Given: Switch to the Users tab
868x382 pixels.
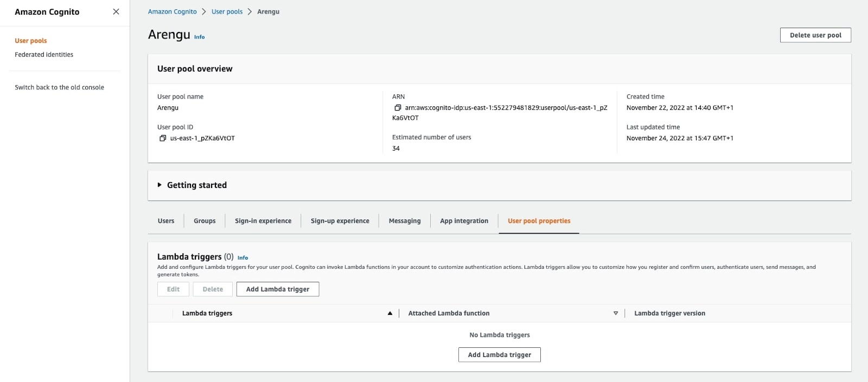Looking at the screenshot, I should coord(166,221).
